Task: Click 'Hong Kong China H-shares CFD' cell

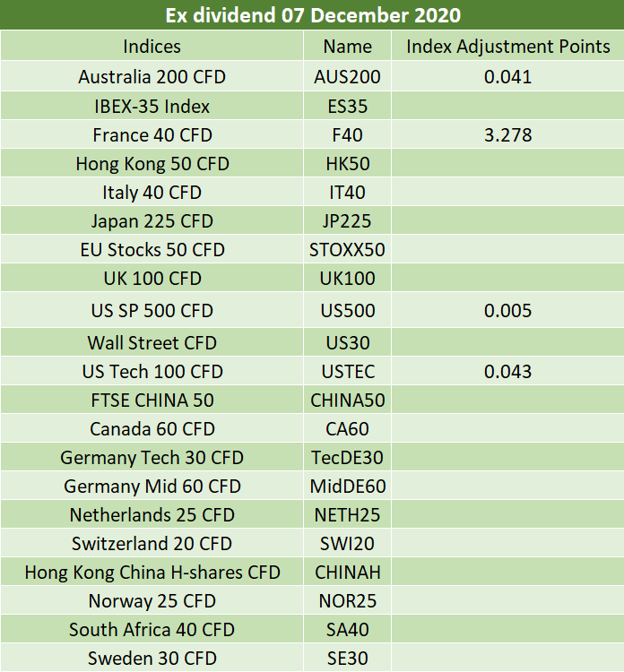Action: click(x=152, y=573)
